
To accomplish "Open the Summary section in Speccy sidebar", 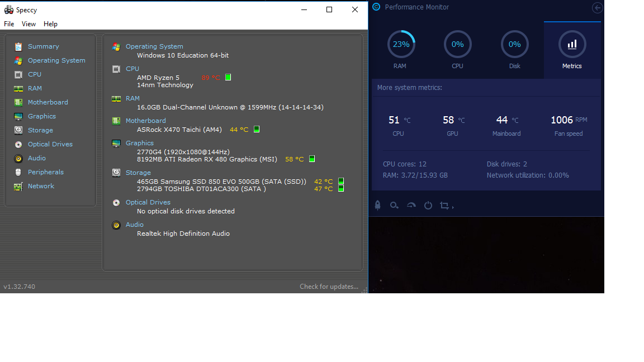I will 43,46.
